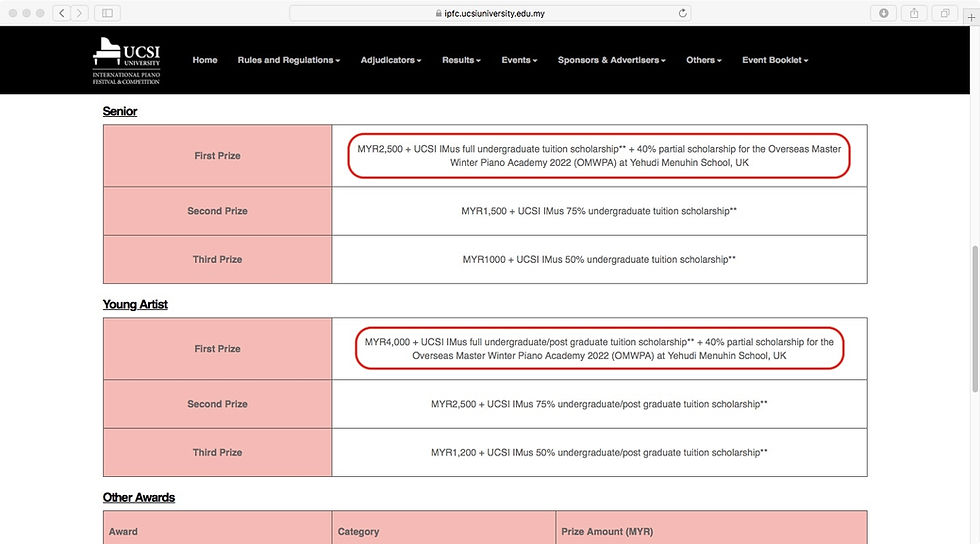Open the Safari downloads icon
Viewport: 980px width, 544px height.
883,13
